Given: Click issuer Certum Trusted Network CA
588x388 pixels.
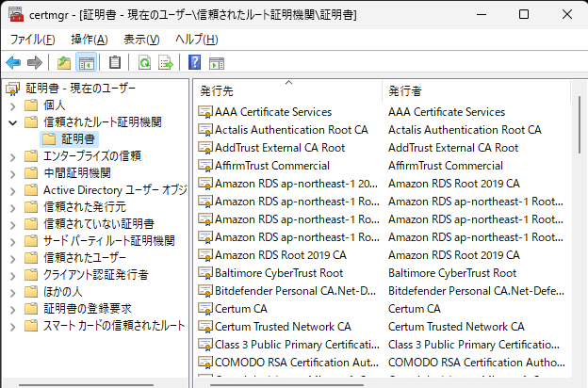Looking at the screenshot, I should pyautogui.click(x=456, y=327).
